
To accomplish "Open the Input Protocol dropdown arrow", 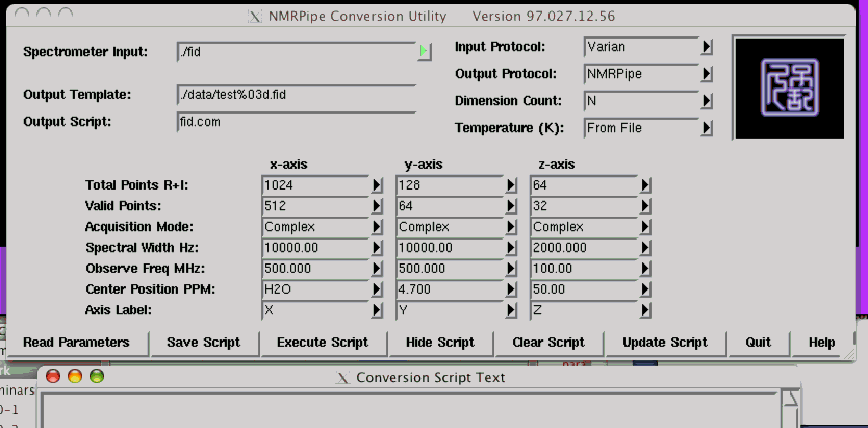I will point(706,47).
